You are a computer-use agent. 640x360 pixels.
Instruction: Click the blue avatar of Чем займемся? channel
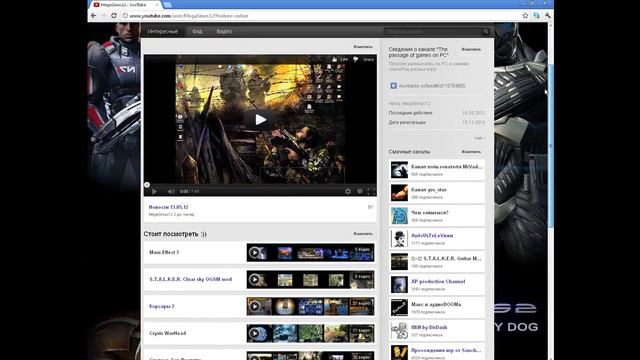coord(399,216)
